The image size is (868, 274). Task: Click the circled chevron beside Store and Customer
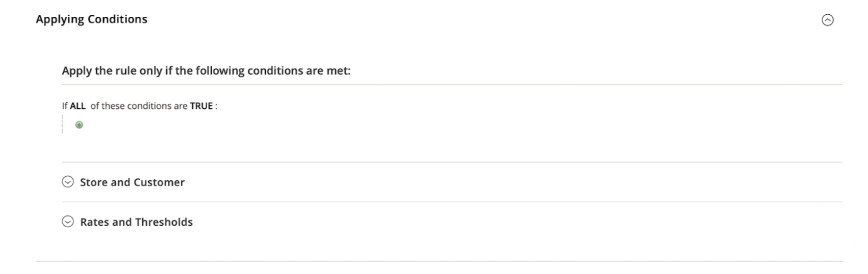68,182
